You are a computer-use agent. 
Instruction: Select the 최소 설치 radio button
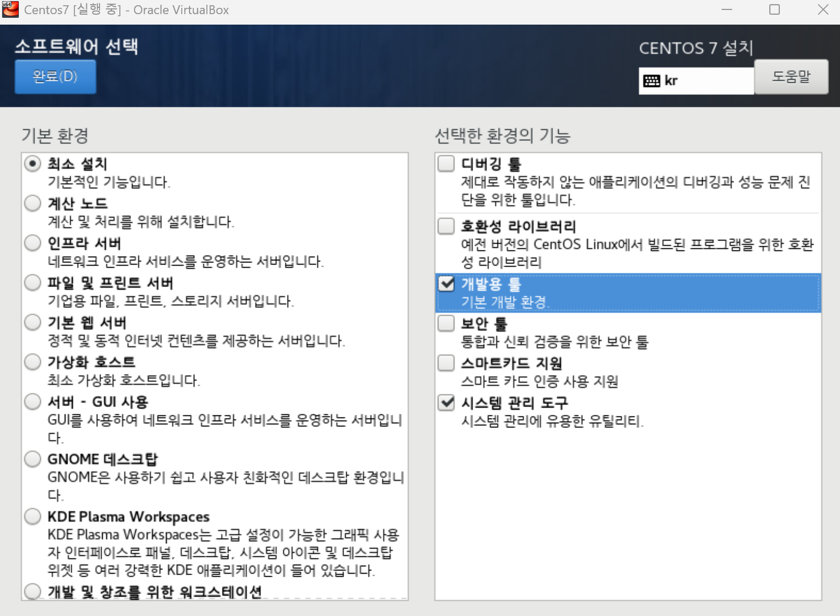(x=32, y=164)
